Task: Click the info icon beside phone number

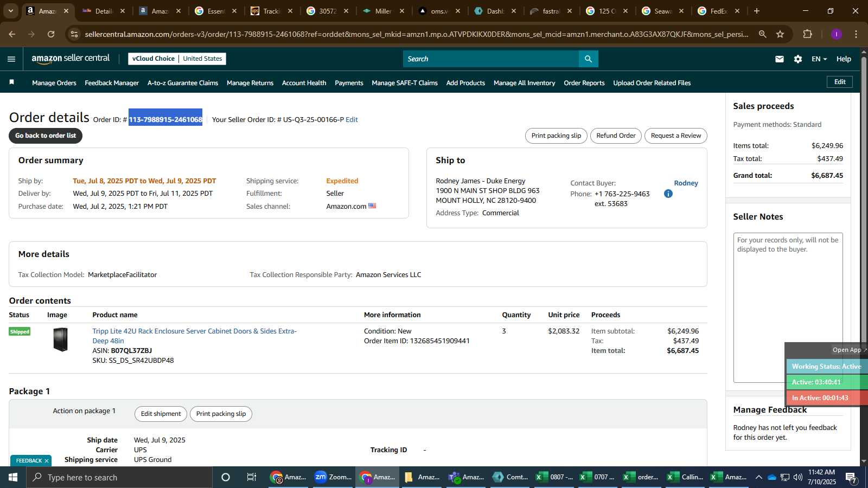Action: [x=668, y=194]
